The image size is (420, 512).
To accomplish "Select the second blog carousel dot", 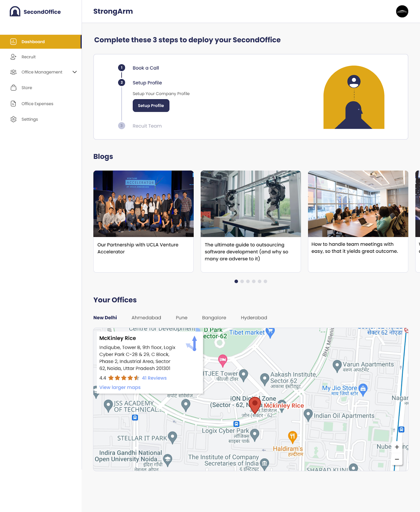I will click(x=242, y=281).
